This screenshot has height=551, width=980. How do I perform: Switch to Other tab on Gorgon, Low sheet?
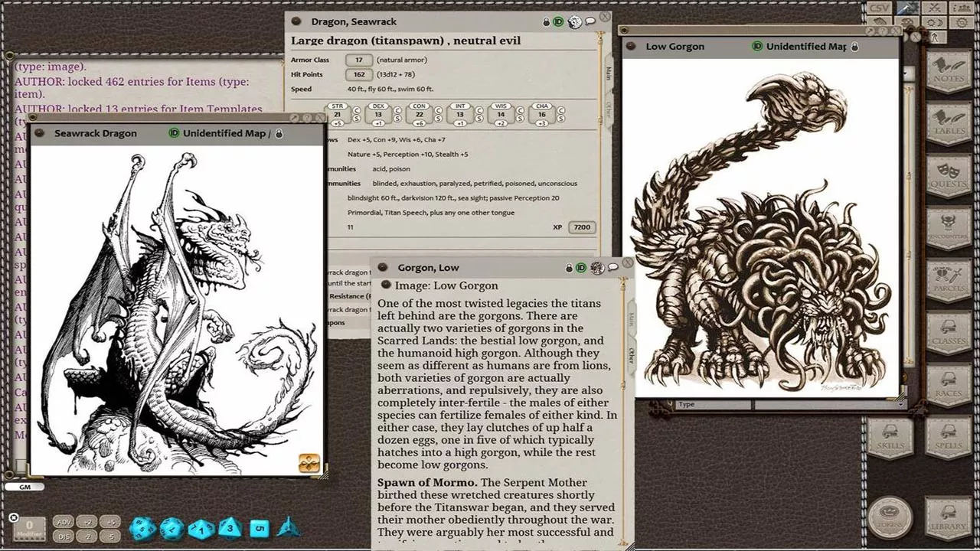point(632,354)
